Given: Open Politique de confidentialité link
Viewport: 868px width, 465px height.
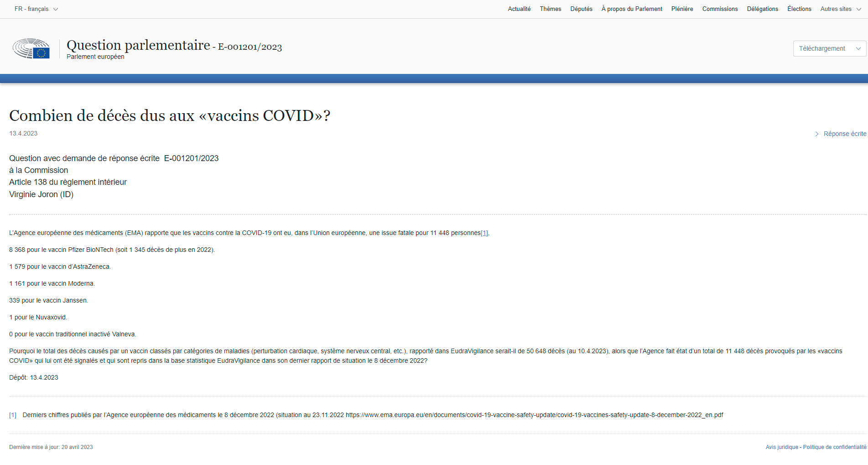Looking at the screenshot, I should (x=834, y=447).
